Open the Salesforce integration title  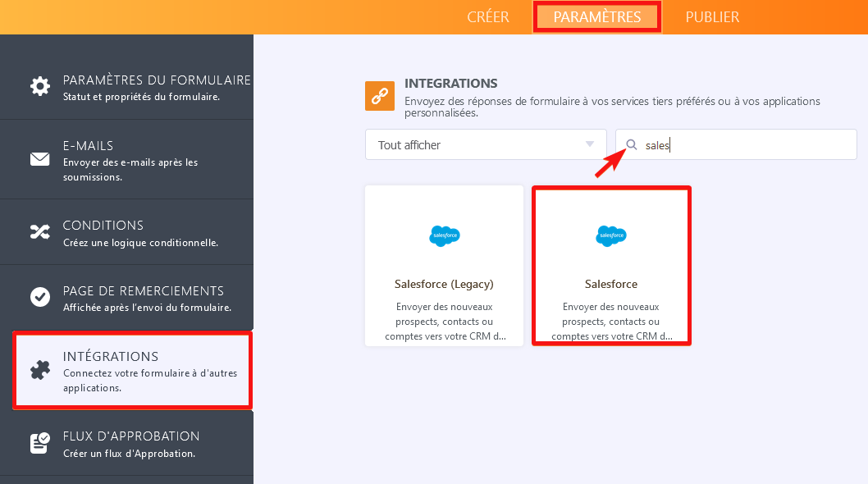(x=611, y=284)
